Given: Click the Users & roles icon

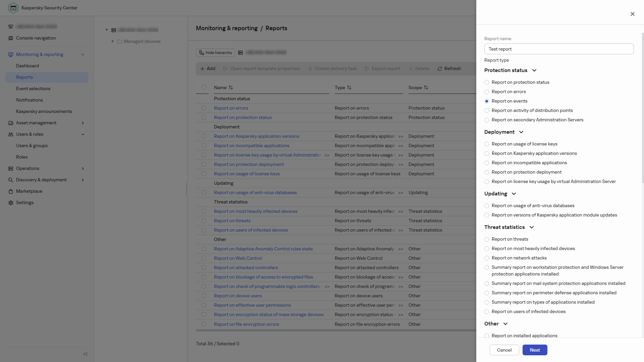Looking at the screenshot, I should click(11, 134).
